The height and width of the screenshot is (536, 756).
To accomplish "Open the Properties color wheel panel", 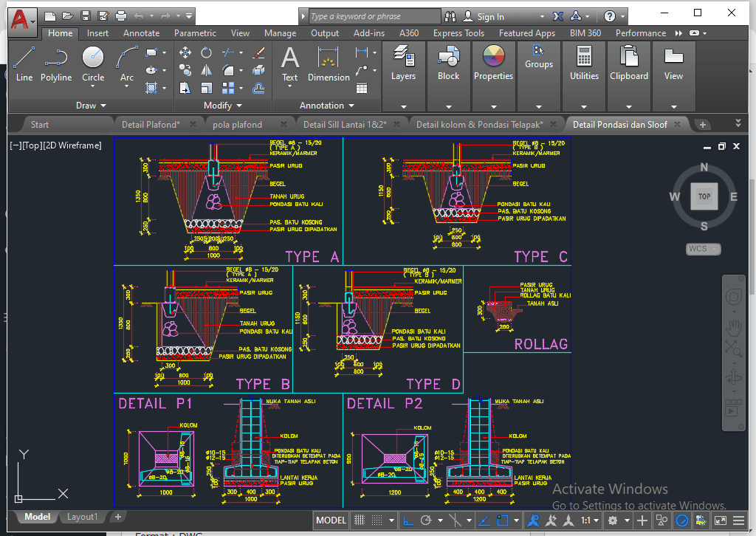I will [x=493, y=63].
